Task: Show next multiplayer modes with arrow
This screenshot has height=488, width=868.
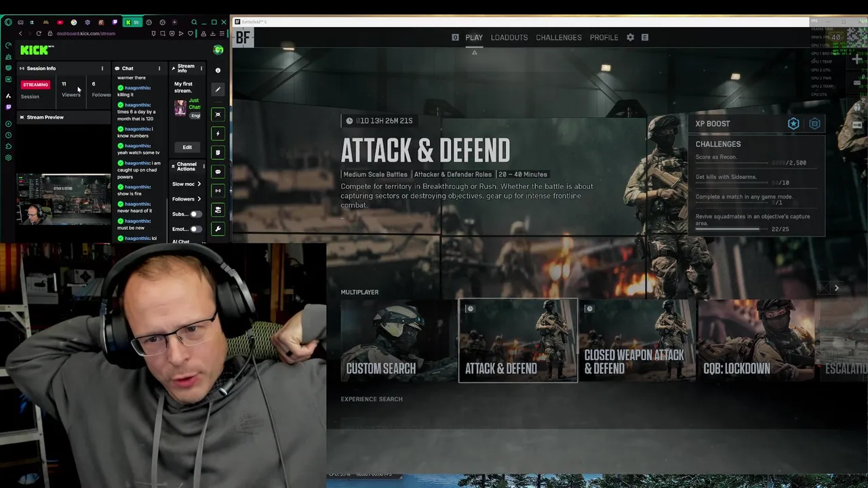Action: coord(837,288)
